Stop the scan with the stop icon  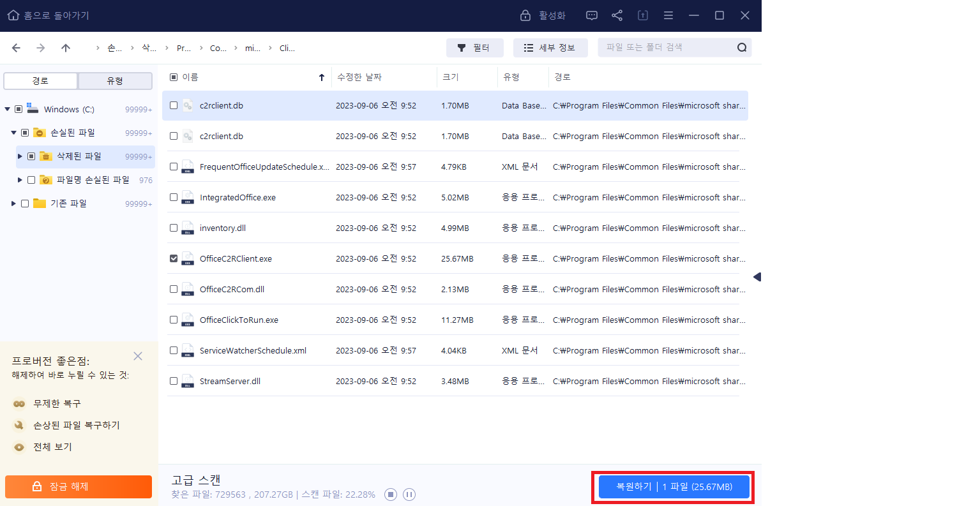(x=390, y=494)
